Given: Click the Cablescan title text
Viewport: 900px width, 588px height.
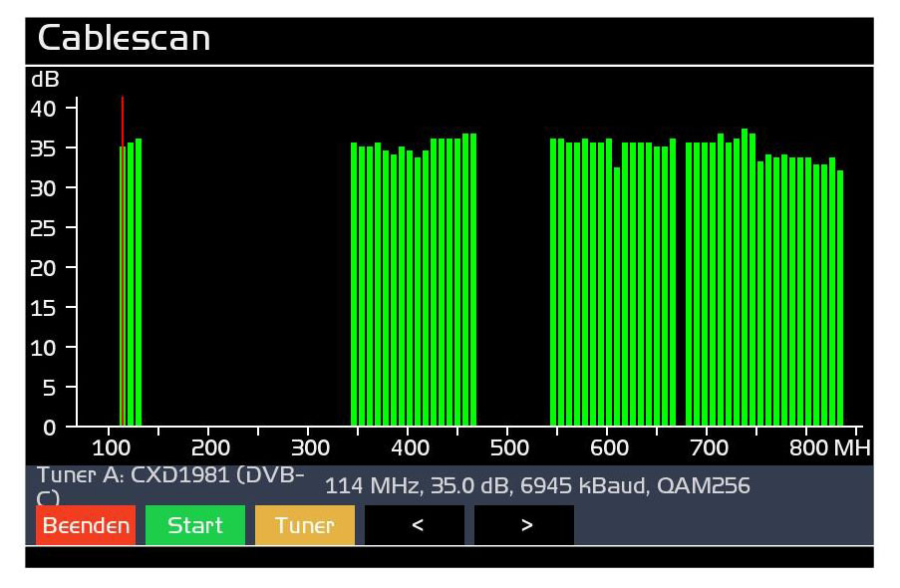Looking at the screenshot, I should pos(125,38).
